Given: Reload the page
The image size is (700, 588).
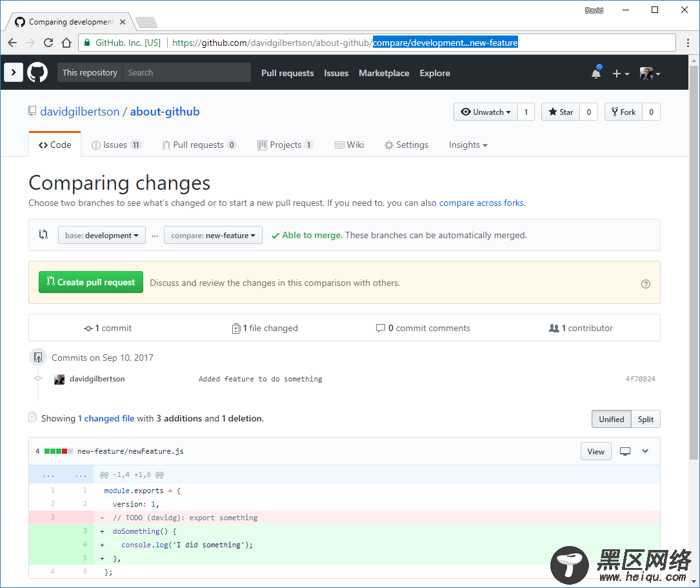Looking at the screenshot, I should tap(48, 43).
